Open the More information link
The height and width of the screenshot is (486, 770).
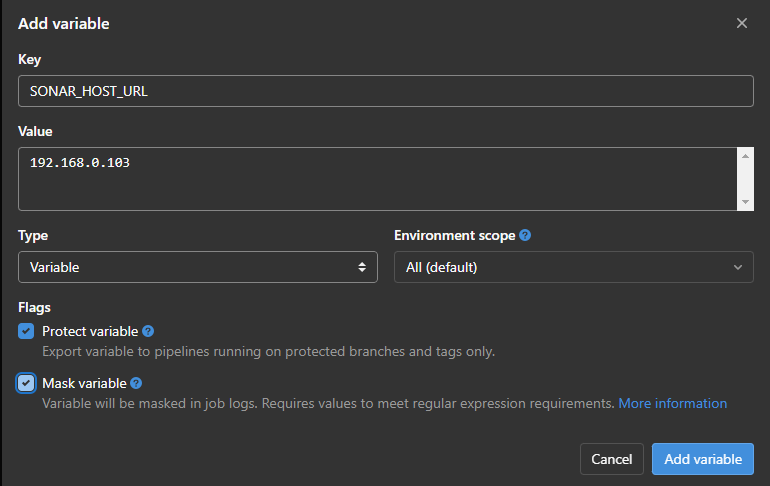click(672, 404)
